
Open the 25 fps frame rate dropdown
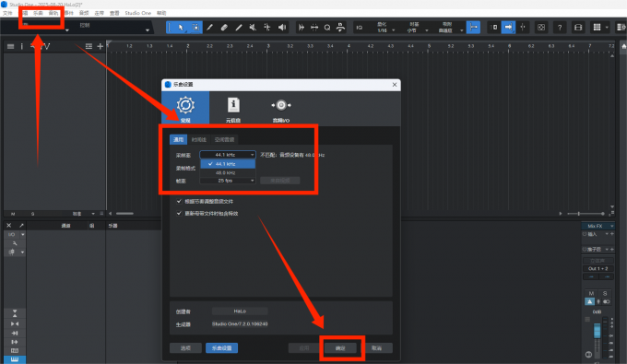click(228, 181)
